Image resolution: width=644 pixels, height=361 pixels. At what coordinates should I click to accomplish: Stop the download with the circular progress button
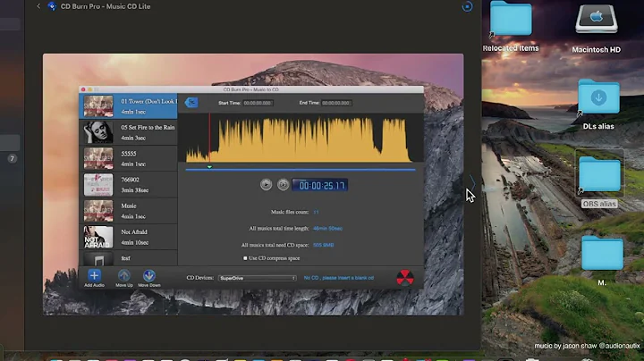[467, 6]
